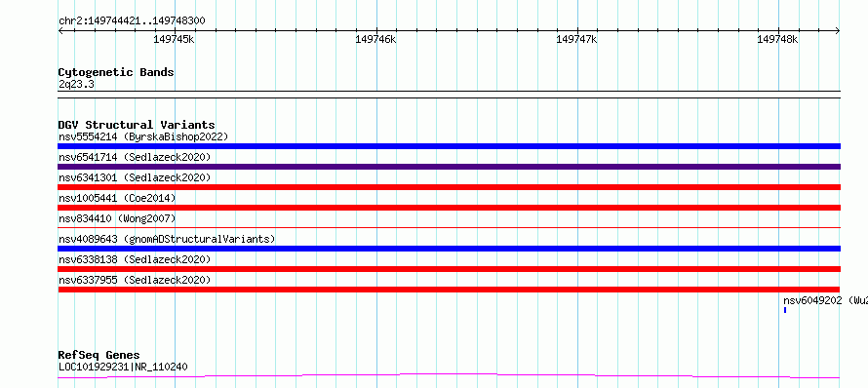Screen dimensions: 868x388
Task: Click the blue bar of nsv4089643
Action: (x=449, y=249)
